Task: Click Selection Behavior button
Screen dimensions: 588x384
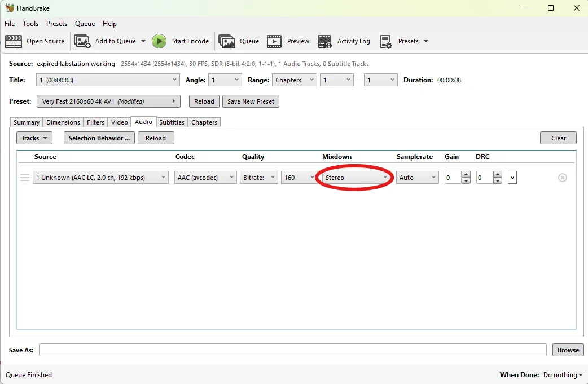Action: (x=99, y=138)
